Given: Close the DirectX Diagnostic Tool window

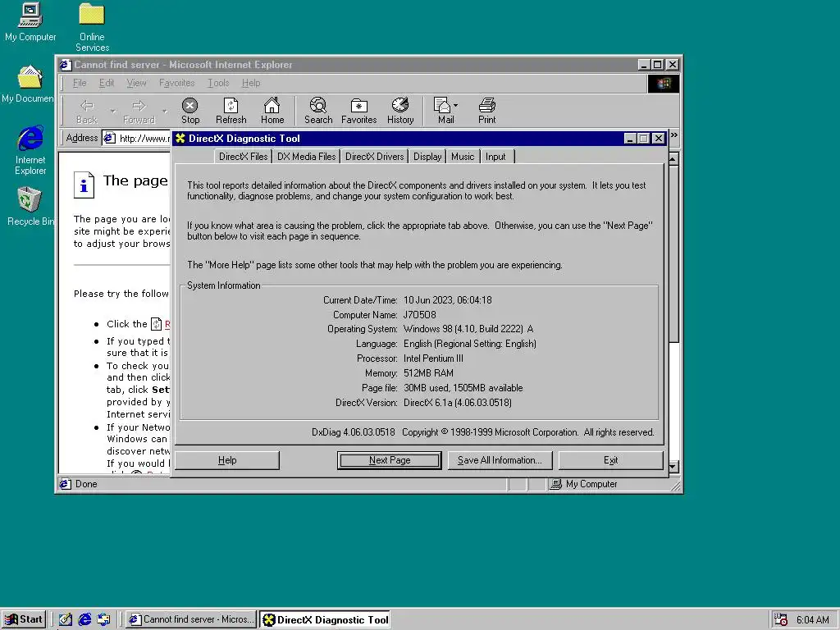Looking at the screenshot, I should click(x=659, y=139).
